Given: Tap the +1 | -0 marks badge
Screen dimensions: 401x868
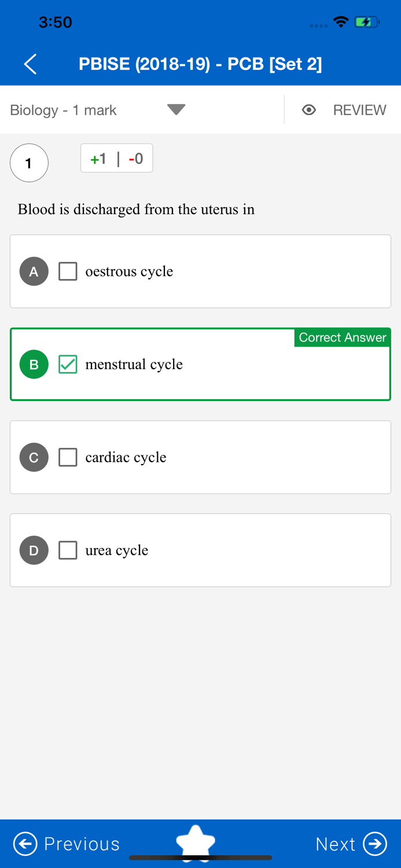Looking at the screenshot, I should pos(117,159).
